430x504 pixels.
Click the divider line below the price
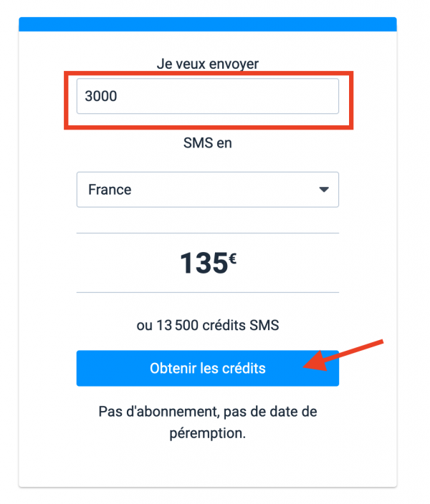pos(207,292)
